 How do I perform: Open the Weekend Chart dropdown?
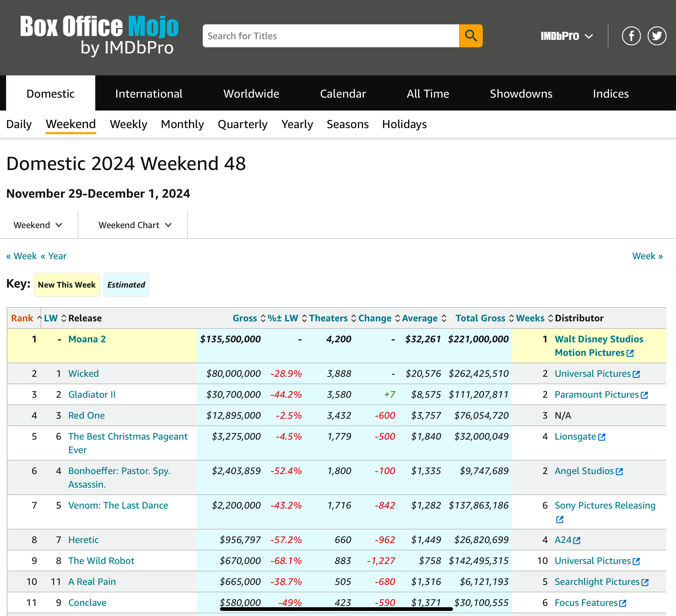click(135, 225)
